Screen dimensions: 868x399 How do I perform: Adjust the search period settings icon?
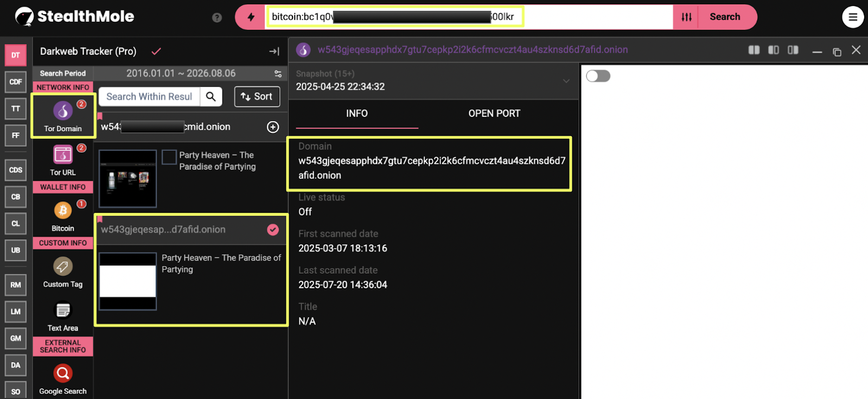coord(278,74)
